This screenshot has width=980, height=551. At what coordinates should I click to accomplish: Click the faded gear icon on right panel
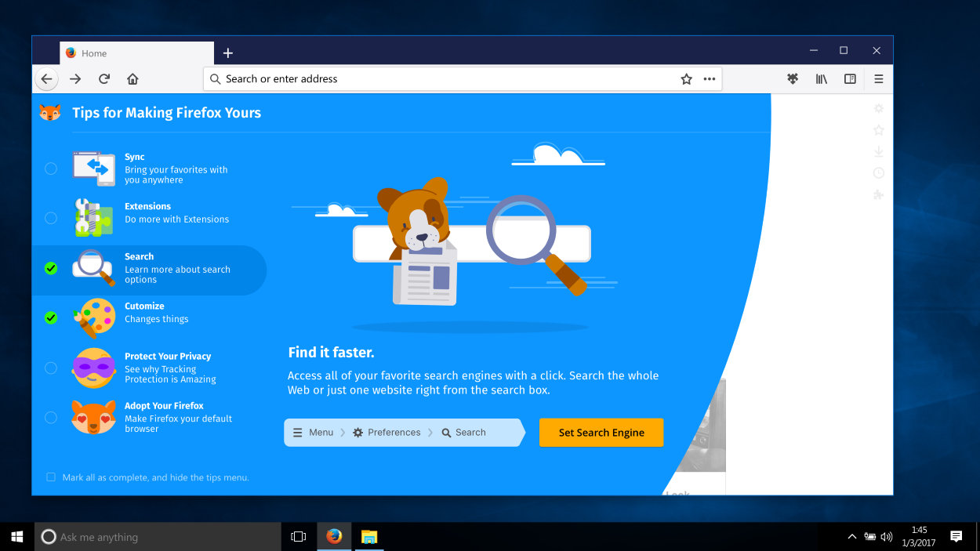click(879, 108)
